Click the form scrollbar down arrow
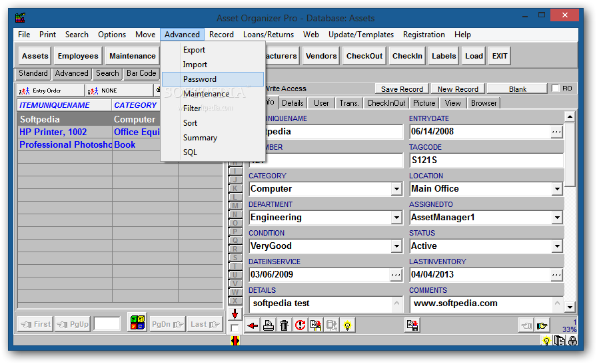Screen dimensions: 597x364 pyautogui.click(x=570, y=307)
